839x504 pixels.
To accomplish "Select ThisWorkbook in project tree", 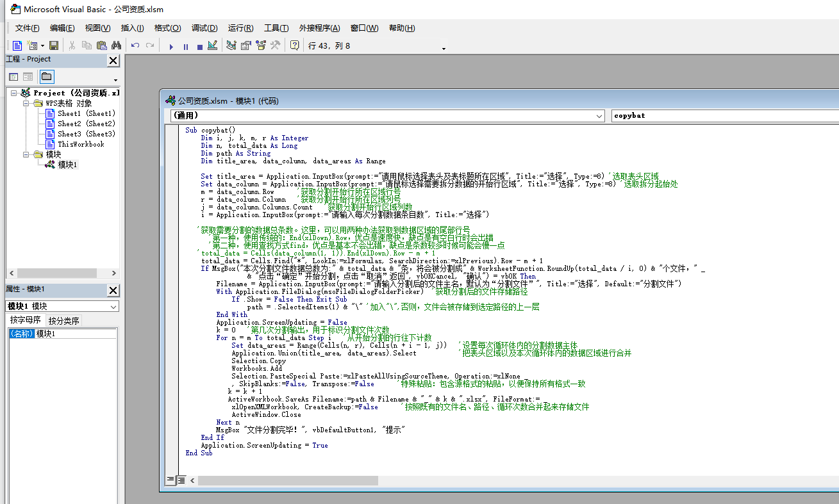I will pyautogui.click(x=81, y=144).
